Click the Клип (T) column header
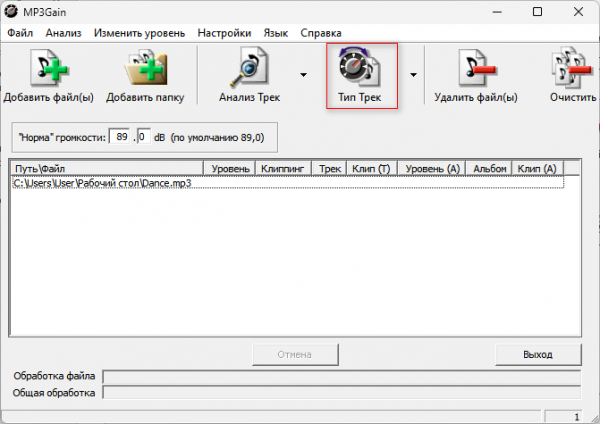The height and width of the screenshot is (424, 600). (372, 169)
